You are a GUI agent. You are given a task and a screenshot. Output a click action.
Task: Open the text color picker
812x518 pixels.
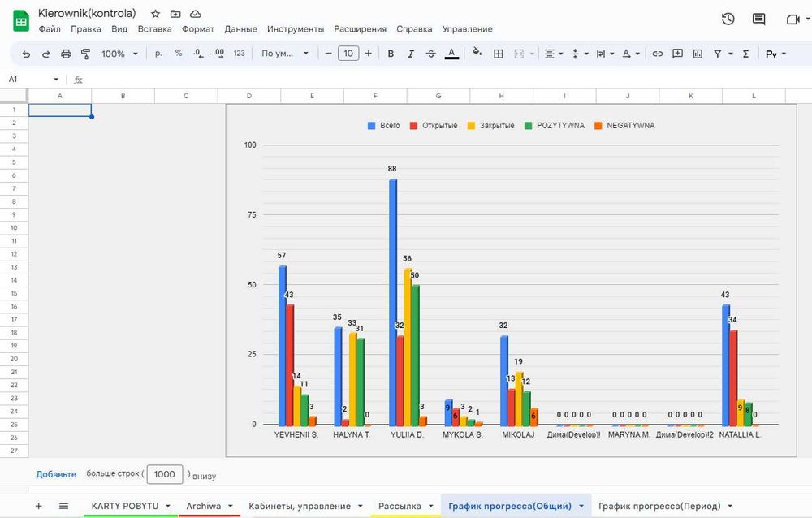point(451,54)
